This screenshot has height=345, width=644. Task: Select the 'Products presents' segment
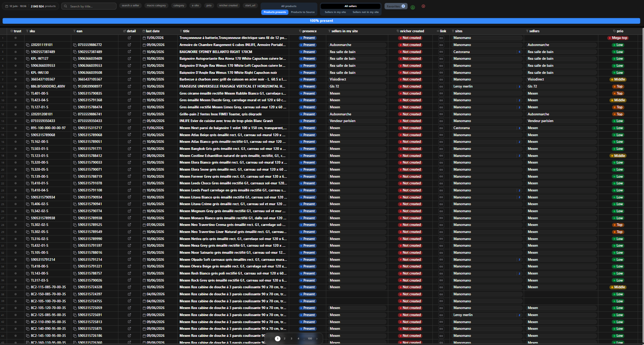point(275,12)
